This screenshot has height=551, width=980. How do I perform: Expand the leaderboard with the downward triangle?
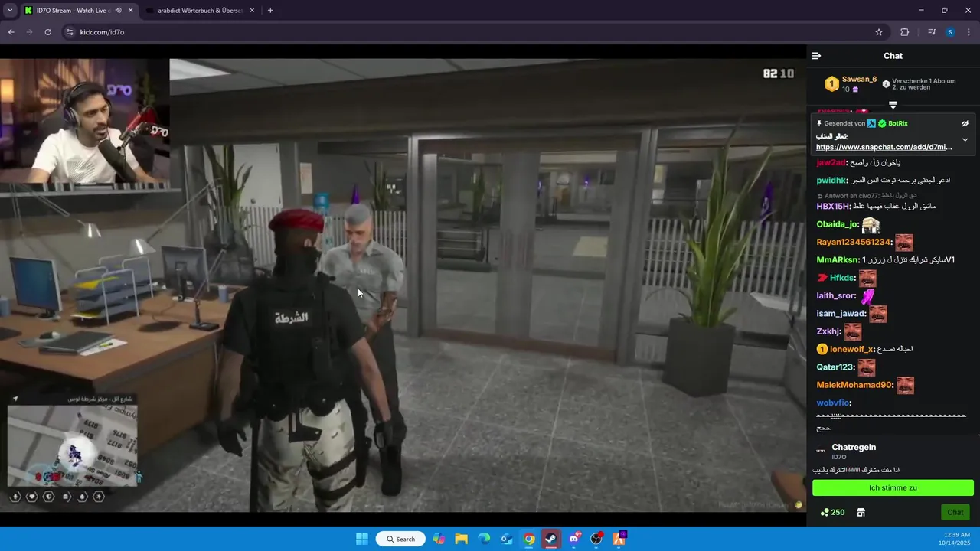pos(893,105)
